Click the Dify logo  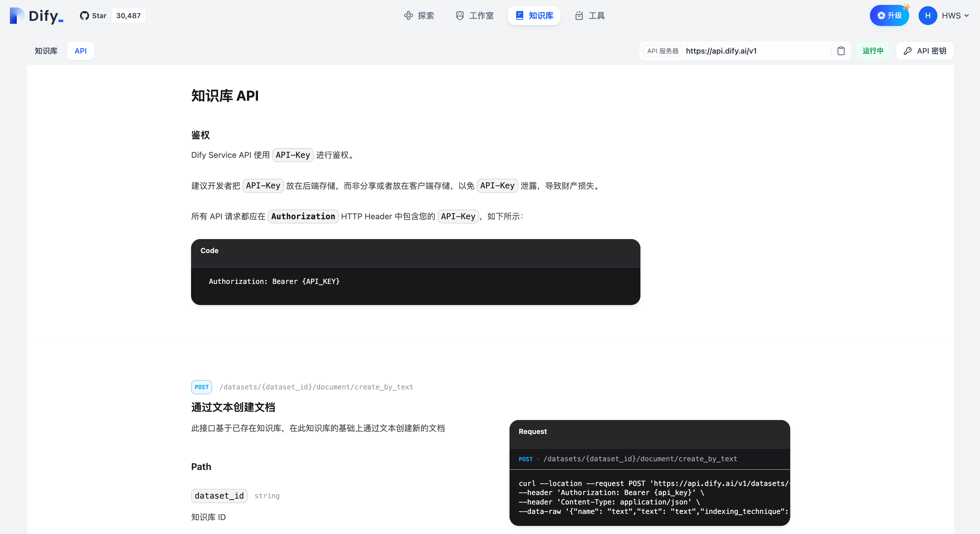coord(36,16)
